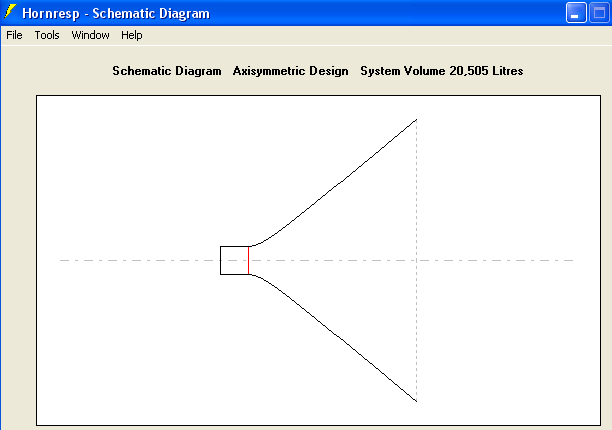Open the File menu
Image resolution: width=612 pixels, height=430 pixels.
pos(14,35)
